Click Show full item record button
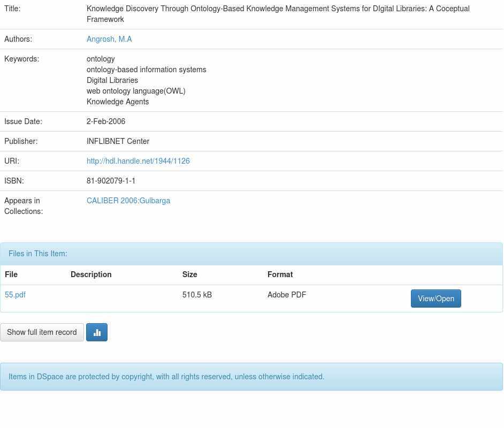504x428 pixels. pyautogui.click(x=42, y=332)
